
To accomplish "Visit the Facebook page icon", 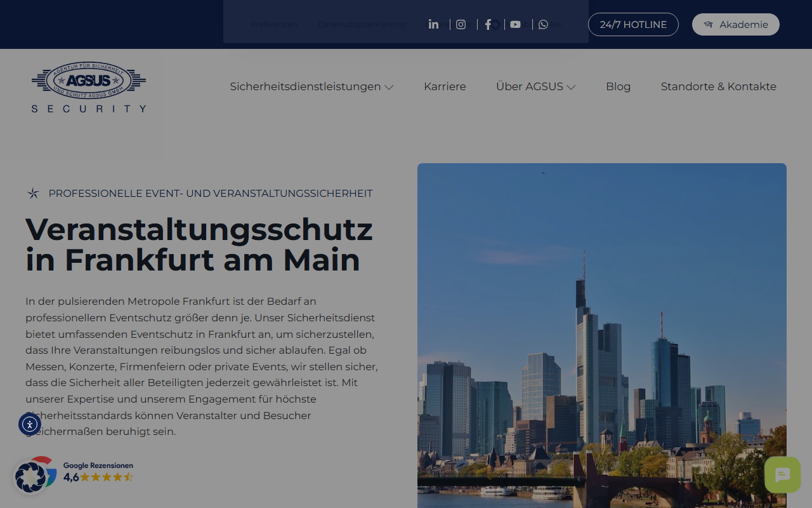I will pos(488,24).
